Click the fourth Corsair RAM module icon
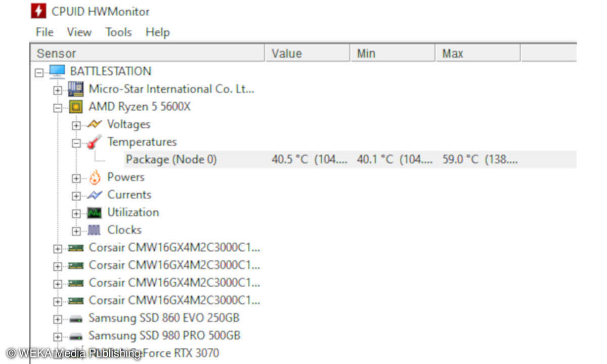Viewport: 607px width, 364px height. click(76, 301)
